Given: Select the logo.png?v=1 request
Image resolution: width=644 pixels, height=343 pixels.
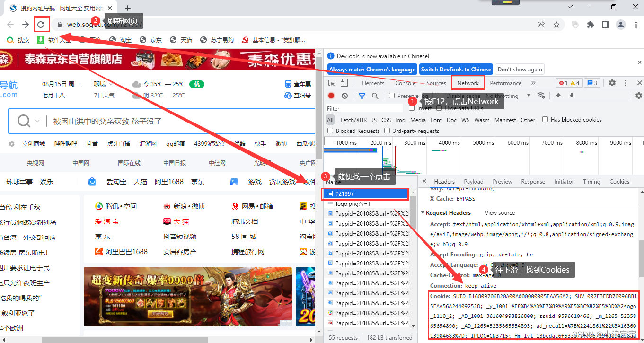Looking at the screenshot, I should tap(366, 204).
